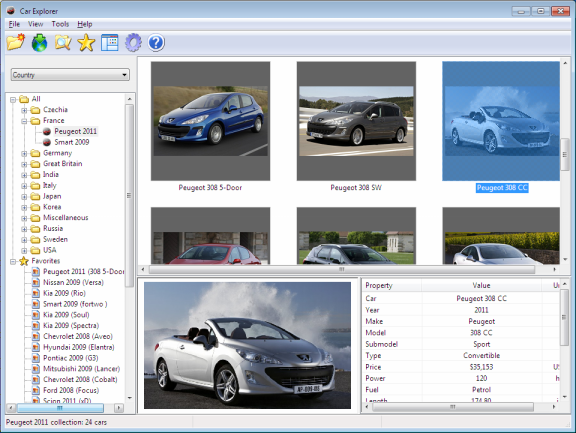Click the globe download toolbar icon

[39, 42]
